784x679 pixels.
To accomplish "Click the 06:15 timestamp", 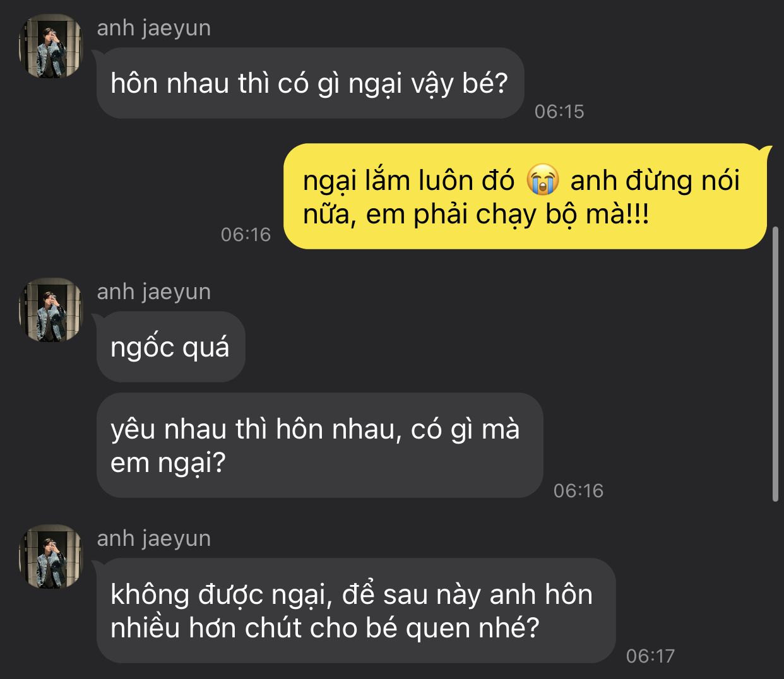I will point(559,112).
